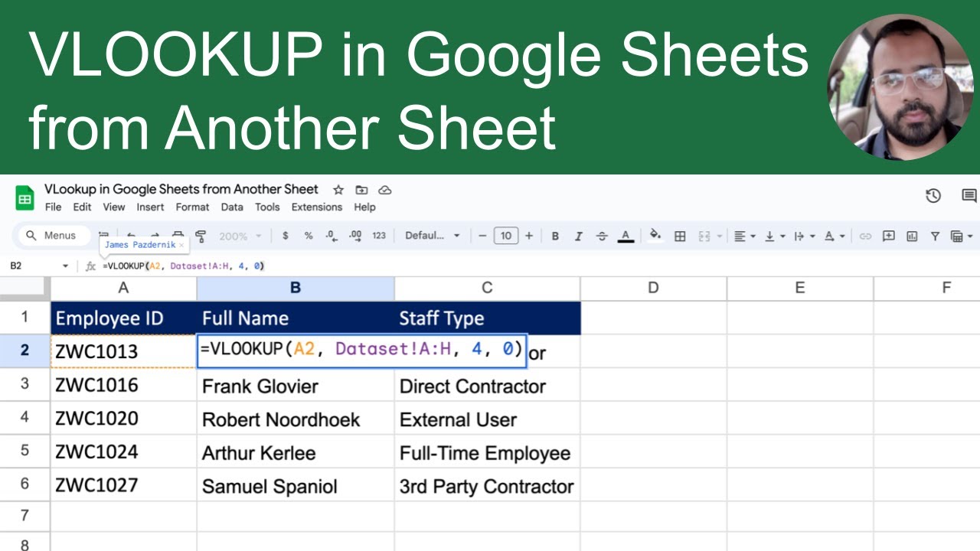Click the Staff Type header cell
Viewport: 980px width, 551px height.
pos(487,318)
